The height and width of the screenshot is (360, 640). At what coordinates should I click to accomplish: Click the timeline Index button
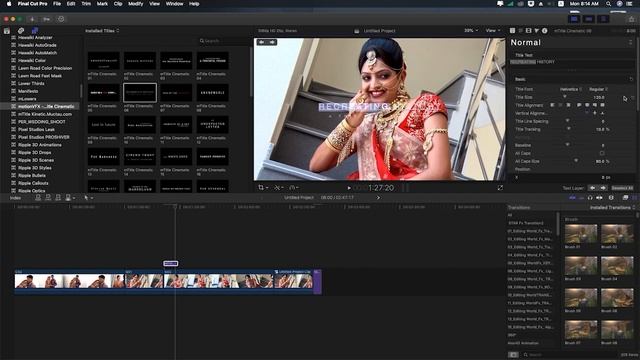16,198
